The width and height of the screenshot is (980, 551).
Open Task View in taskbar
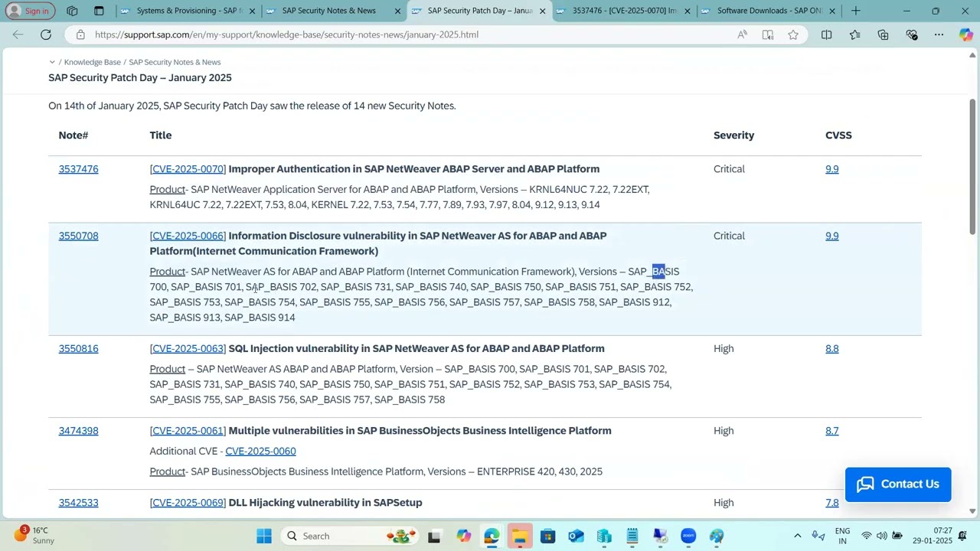[434, 536]
